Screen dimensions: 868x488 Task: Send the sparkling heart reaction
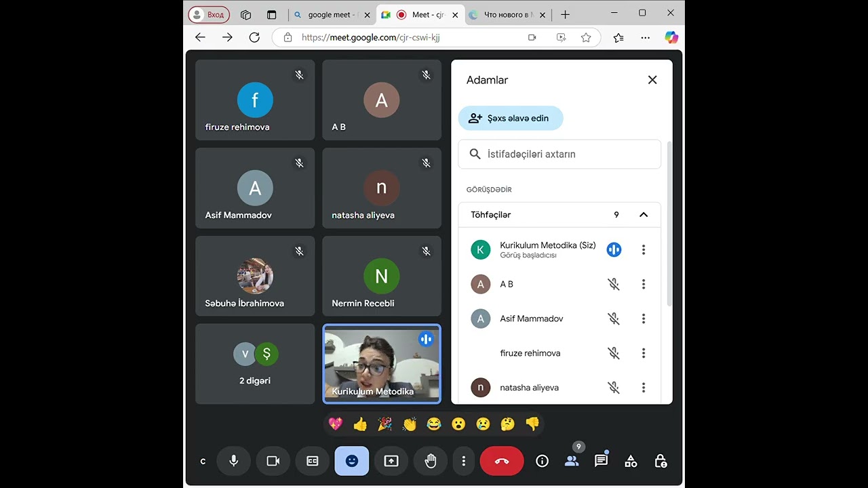(335, 424)
